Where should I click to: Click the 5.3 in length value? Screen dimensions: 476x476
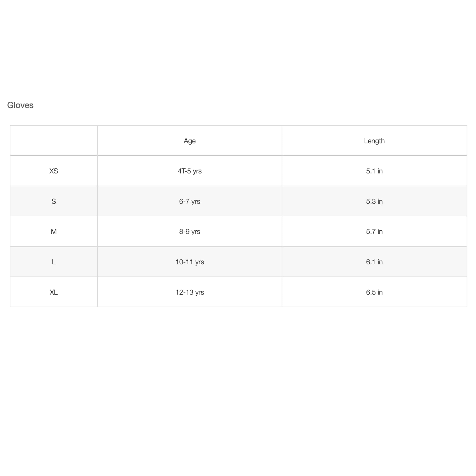374,201
